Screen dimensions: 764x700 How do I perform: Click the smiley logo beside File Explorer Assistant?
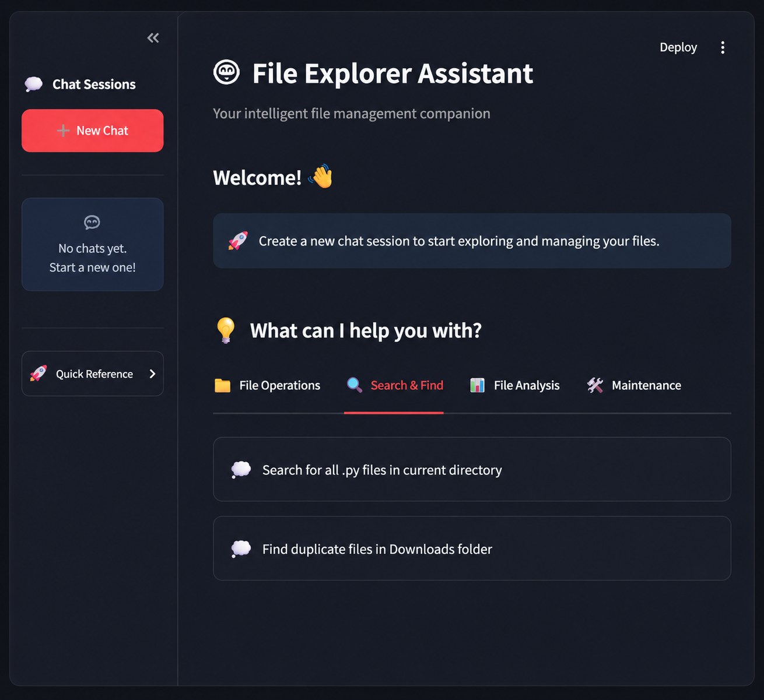click(x=227, y=73)
